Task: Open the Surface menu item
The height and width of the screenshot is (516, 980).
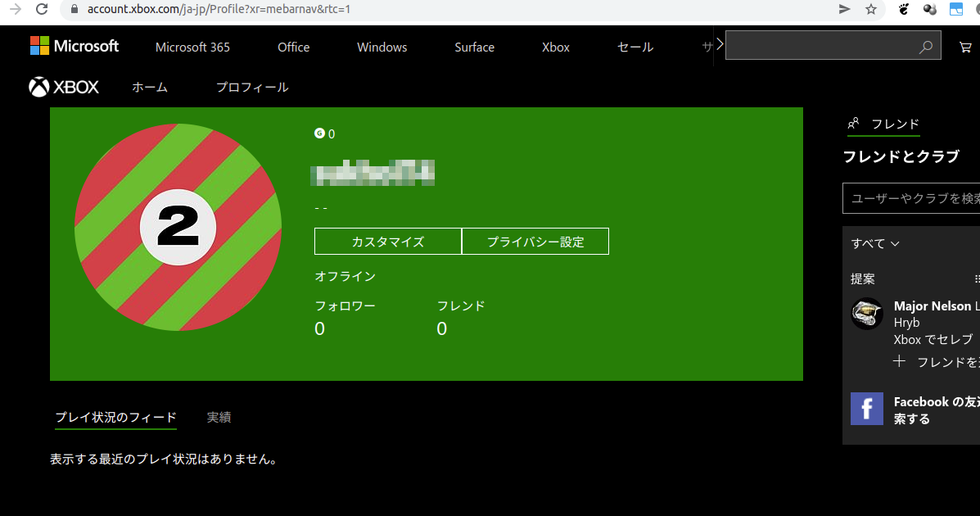Action: tap(474, 47)
